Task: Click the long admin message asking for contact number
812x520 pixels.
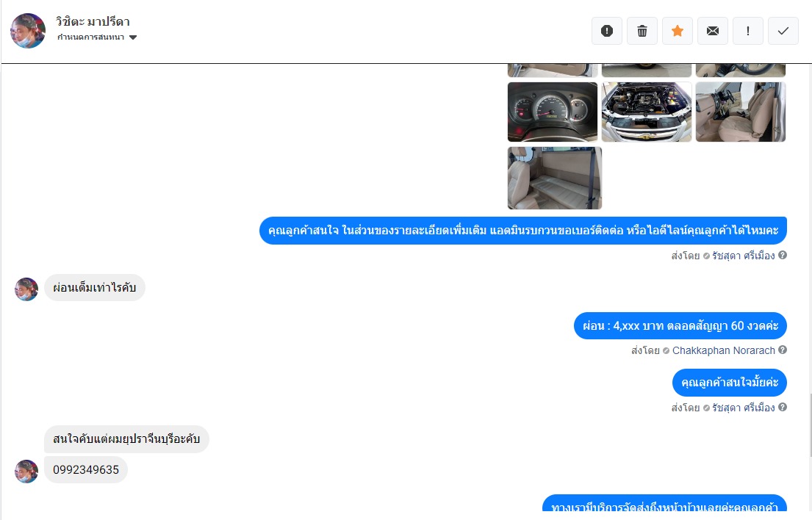Action: 523,231
